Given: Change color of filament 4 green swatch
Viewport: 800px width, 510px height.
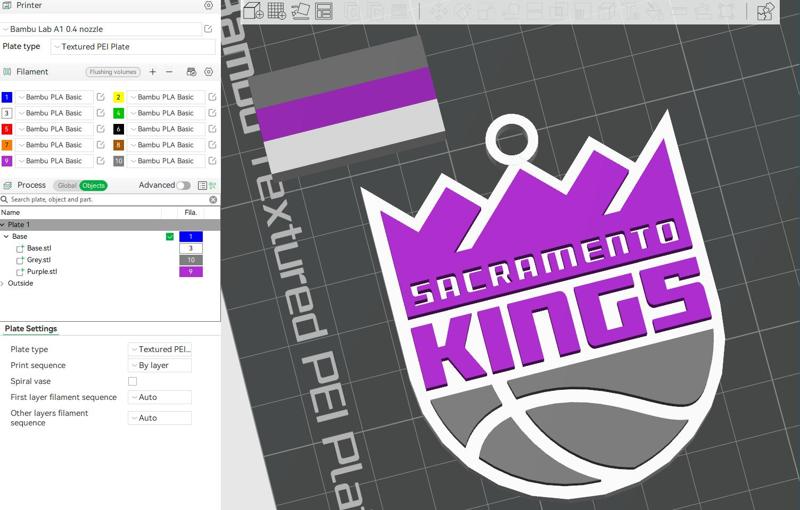Looking at the screenshot, I should pyautogui.click(x=118, y=113).
